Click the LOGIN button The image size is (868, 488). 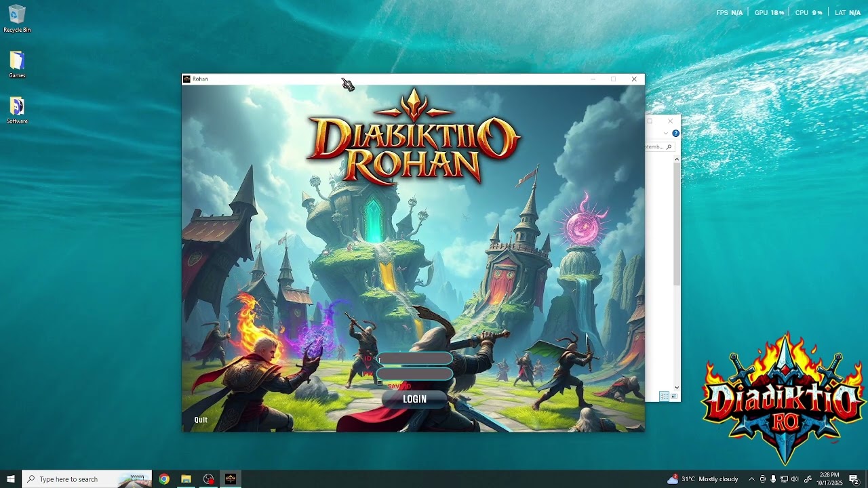click(x=414, y=399)
